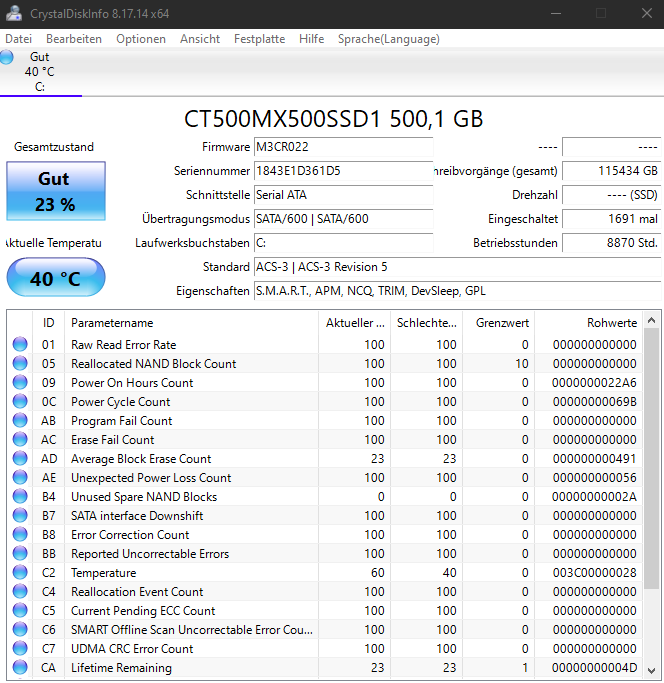Screen dimensions: 664x683
Task: Click raw value 0000000022A6
Action: 594,382
